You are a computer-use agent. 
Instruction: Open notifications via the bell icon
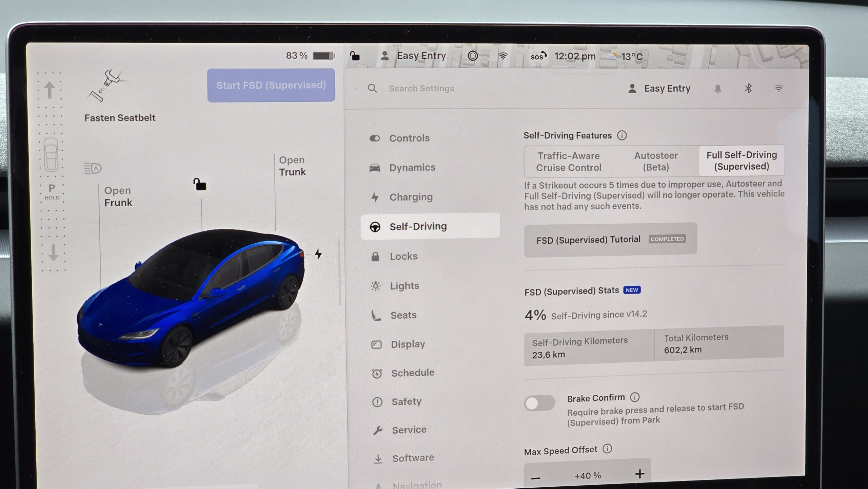click(x=717, y=89)
